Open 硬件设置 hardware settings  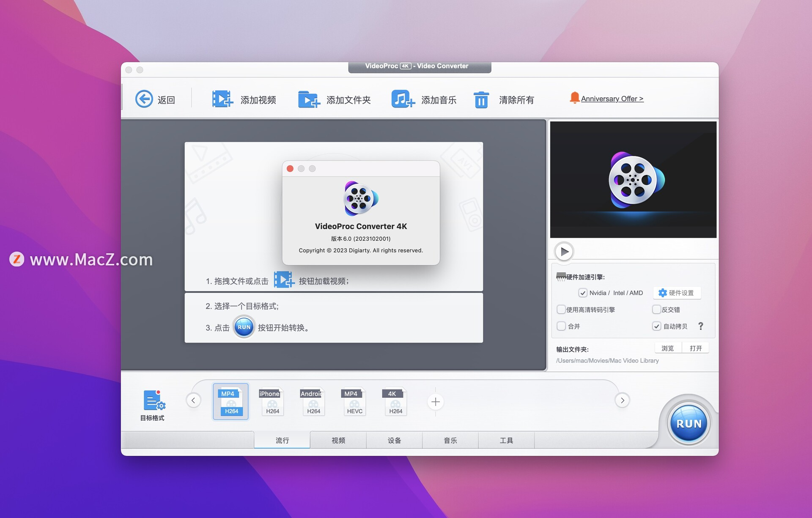[677, 293]
